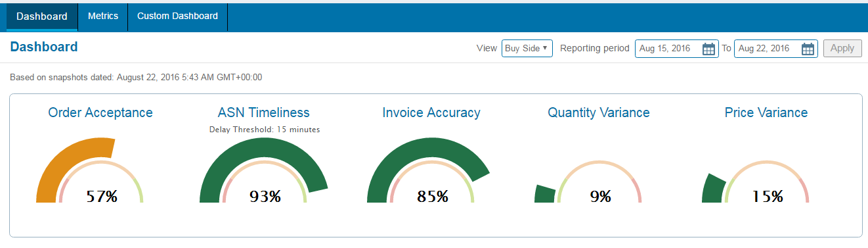This screenshot has height=248, width=868.
Task: Open the Invoice Accuracy title link
Action: pos(431,112)
